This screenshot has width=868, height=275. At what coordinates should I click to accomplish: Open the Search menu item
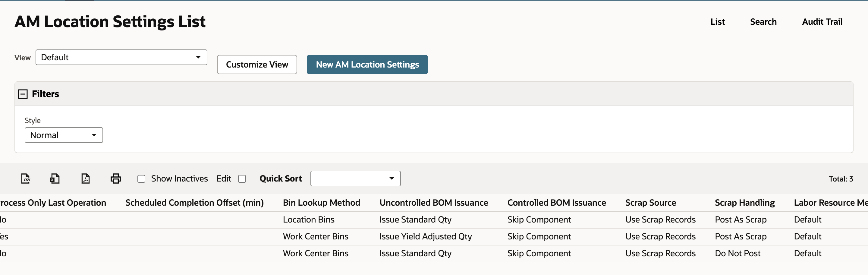click(x=763, y=22)
